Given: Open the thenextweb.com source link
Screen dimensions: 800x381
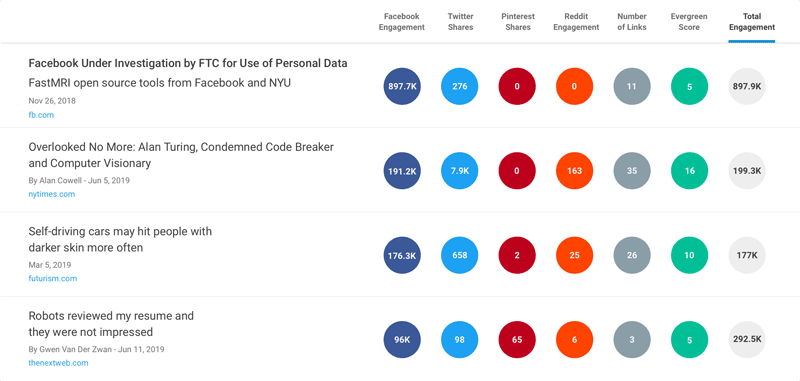Looking at the screenshot, I should (x=58, y=363).
